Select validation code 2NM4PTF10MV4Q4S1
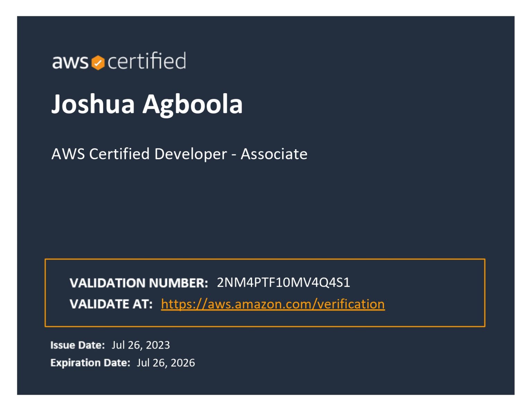 [x=283, y=283]
